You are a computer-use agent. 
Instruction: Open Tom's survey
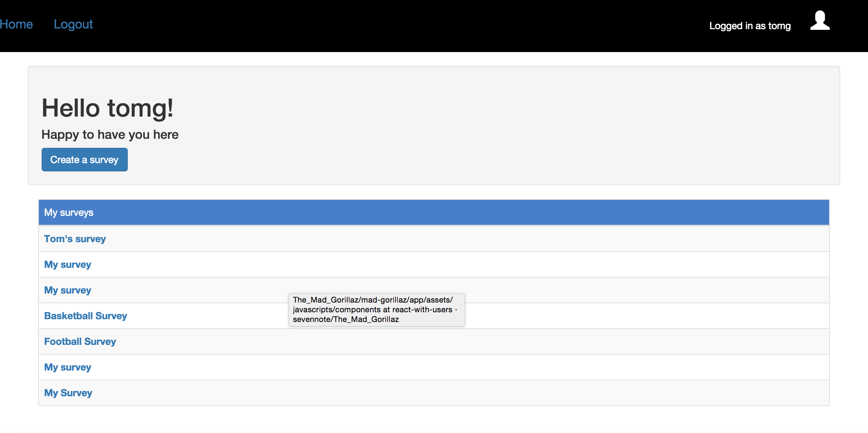pyautogui.click(x=75, y=239)
